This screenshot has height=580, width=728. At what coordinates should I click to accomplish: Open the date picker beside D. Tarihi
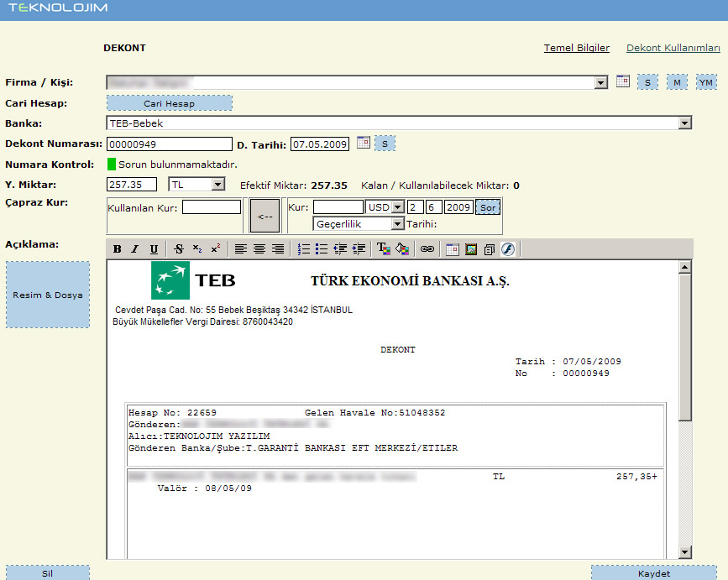364,143
